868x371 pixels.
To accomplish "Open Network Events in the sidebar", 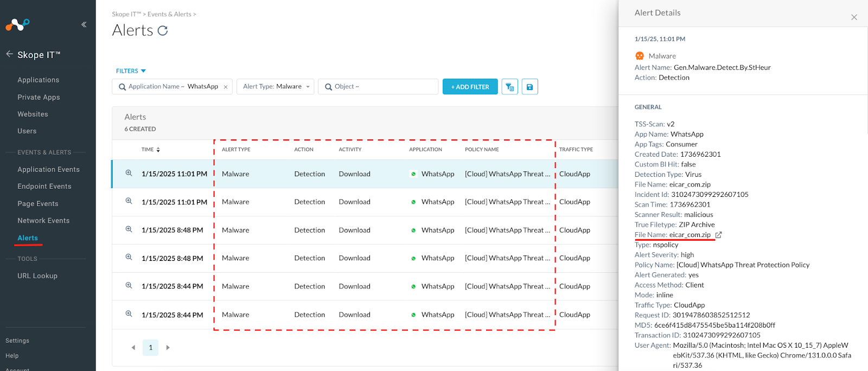I will pyautogui.click(x=43, y=220).
